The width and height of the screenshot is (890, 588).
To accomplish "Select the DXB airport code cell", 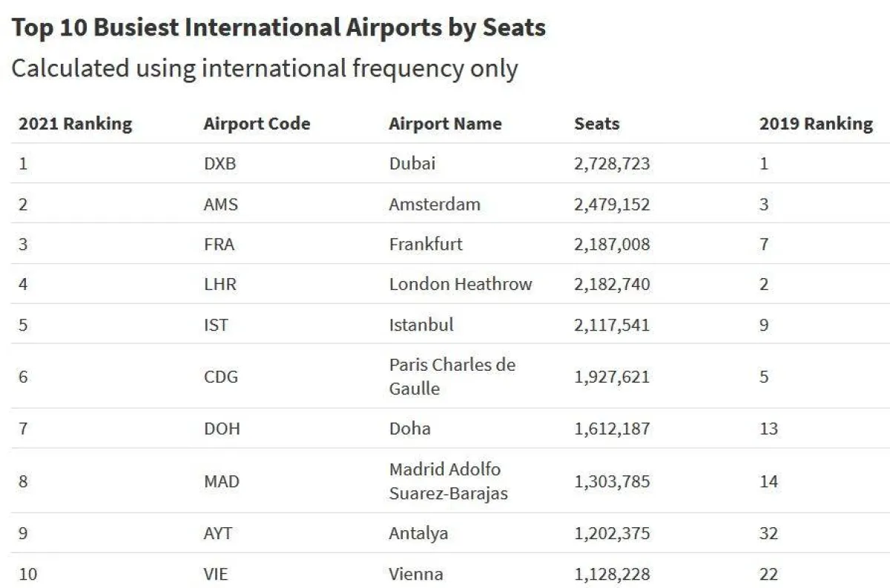I will 220,164.
